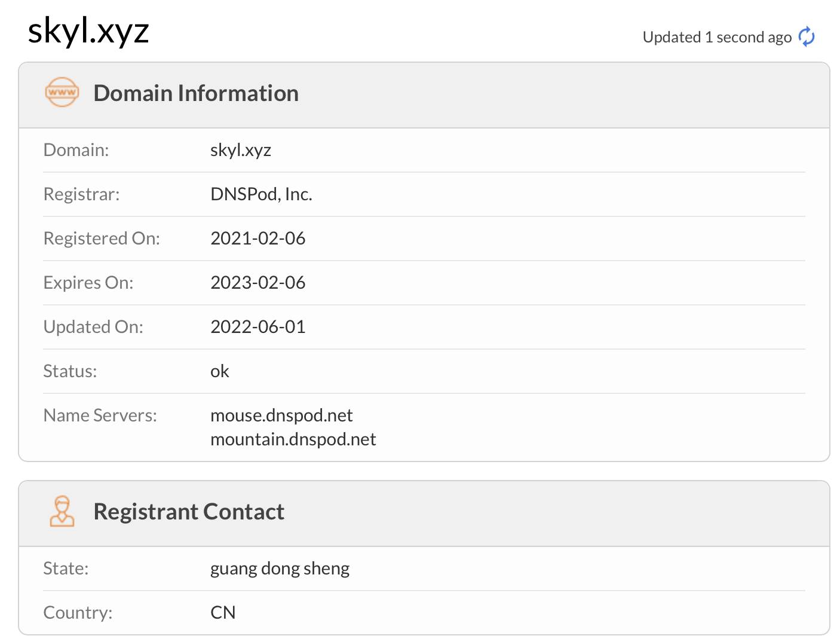Click the mountain.dnspod.net name server
This screenshot has height=642, width=840.
[293, 439]
